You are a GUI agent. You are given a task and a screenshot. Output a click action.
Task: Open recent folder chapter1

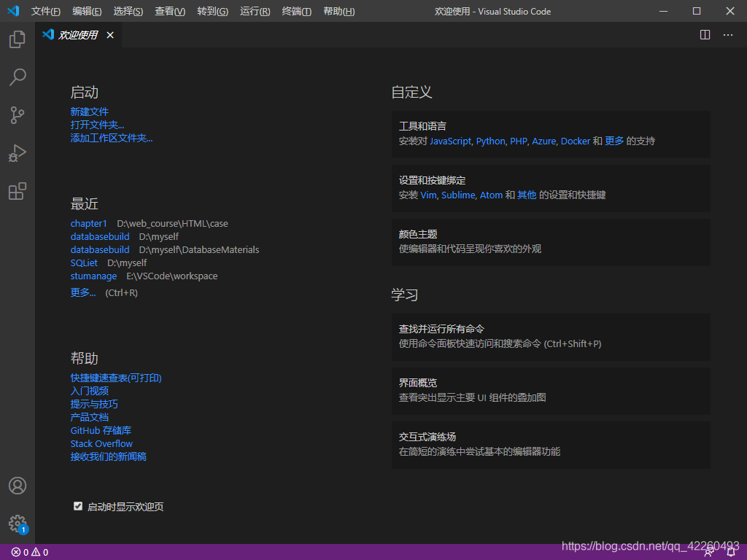88,223
